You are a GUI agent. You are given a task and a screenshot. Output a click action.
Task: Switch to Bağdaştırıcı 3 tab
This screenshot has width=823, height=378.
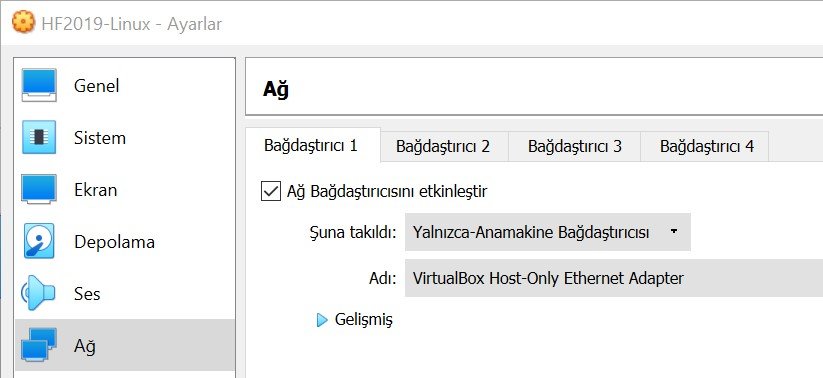575,146
